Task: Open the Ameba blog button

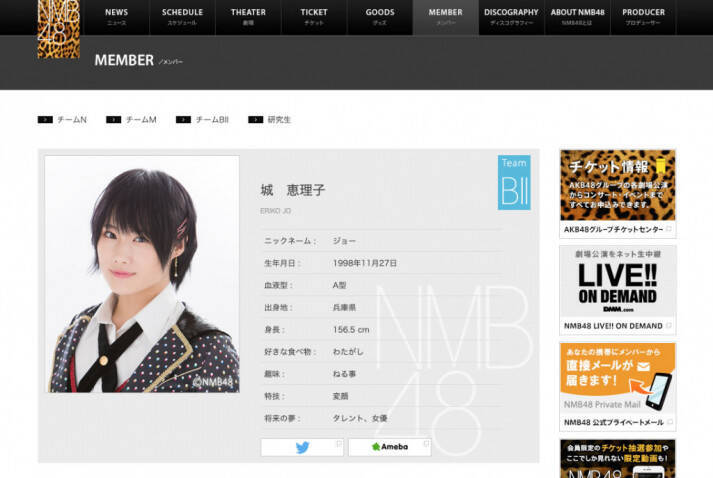Action: pyautogui.click(x=389, y=447)
